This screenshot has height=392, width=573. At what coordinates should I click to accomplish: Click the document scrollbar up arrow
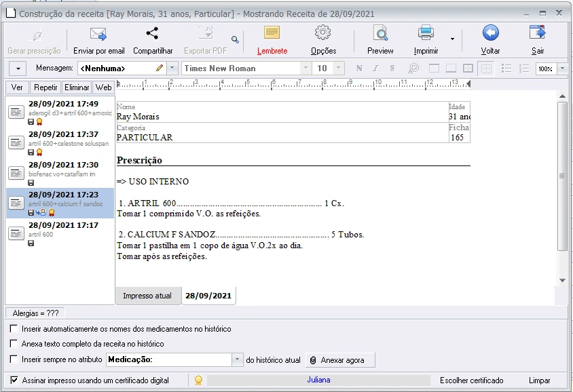(x=562, y=96)
